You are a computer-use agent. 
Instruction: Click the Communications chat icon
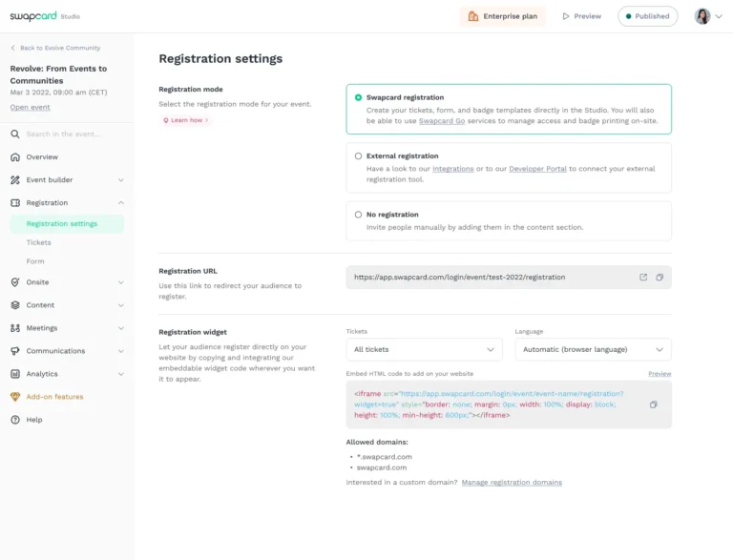click(x=15, y=351)
